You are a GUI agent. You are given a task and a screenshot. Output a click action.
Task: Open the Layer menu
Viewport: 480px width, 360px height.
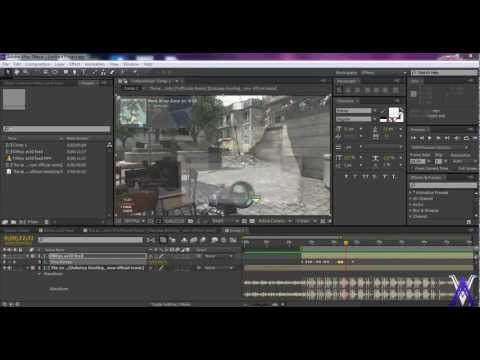pos(60,64)
